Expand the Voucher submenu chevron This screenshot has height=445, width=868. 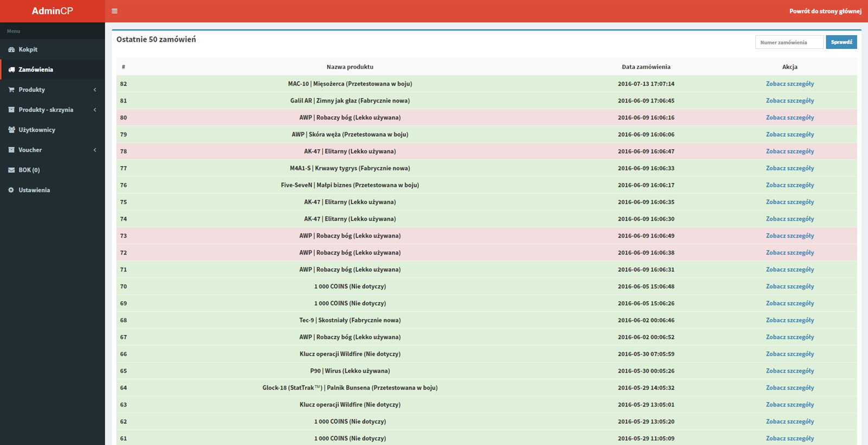click(95, 150)
